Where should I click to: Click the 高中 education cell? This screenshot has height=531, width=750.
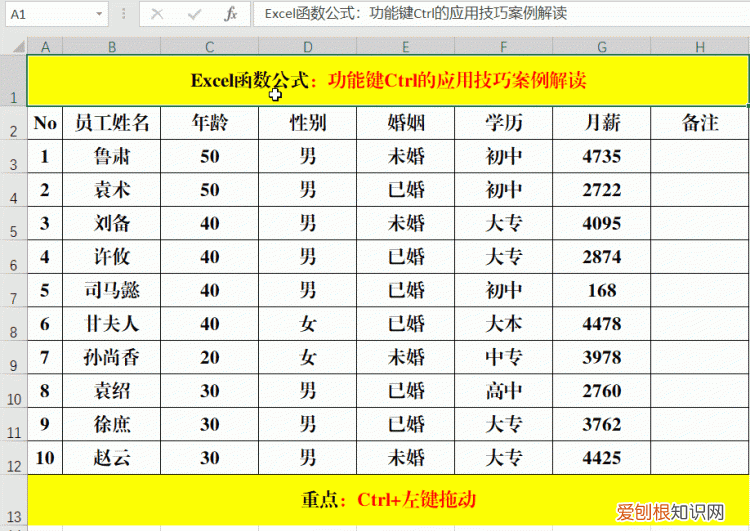pos(504,391)
